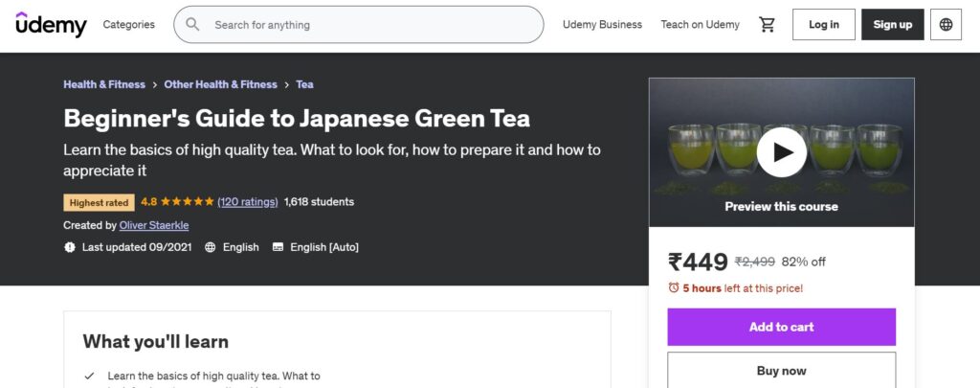Image resolution: width=980 pixels, height=388 pixels.
Task: Click the checkmark beside Learn the basics
Action: [89, 377]
